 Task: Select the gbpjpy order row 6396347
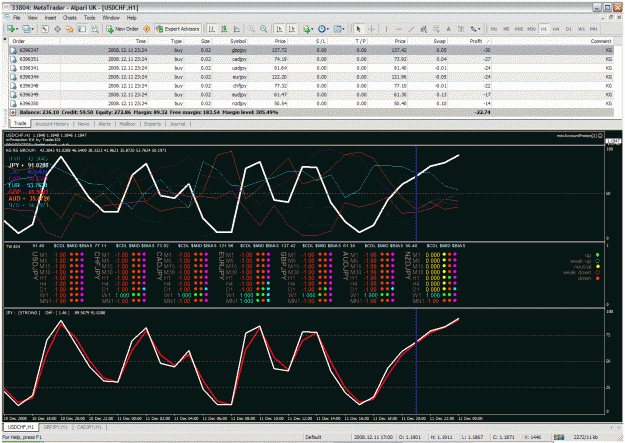click(311, 50)
